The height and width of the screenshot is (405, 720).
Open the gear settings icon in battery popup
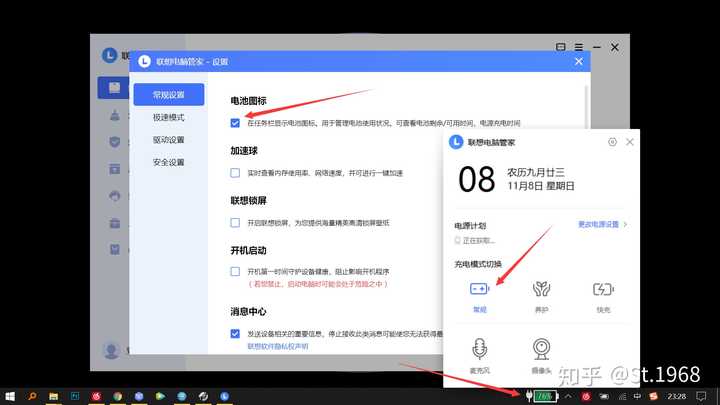[x=612, y=142]
